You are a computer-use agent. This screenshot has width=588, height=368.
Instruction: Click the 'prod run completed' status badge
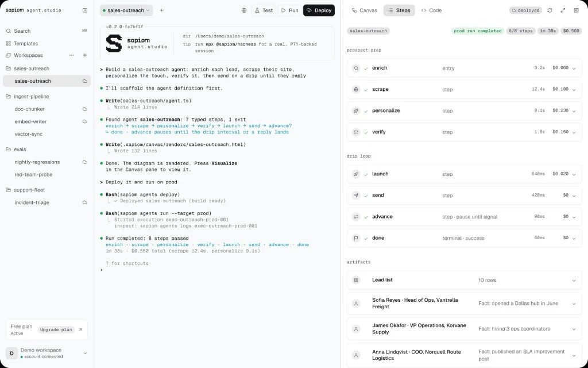pyautogui.click(x=477, y=31)
